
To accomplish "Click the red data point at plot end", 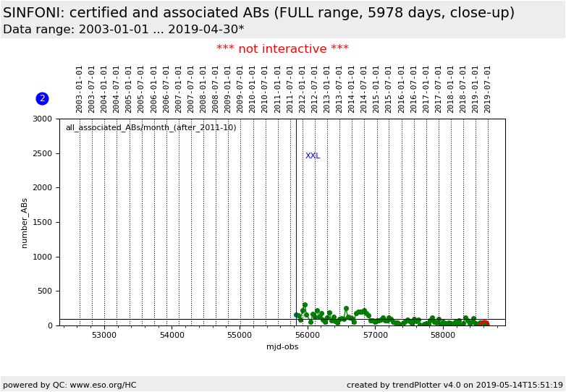I will tap(484, 324).
